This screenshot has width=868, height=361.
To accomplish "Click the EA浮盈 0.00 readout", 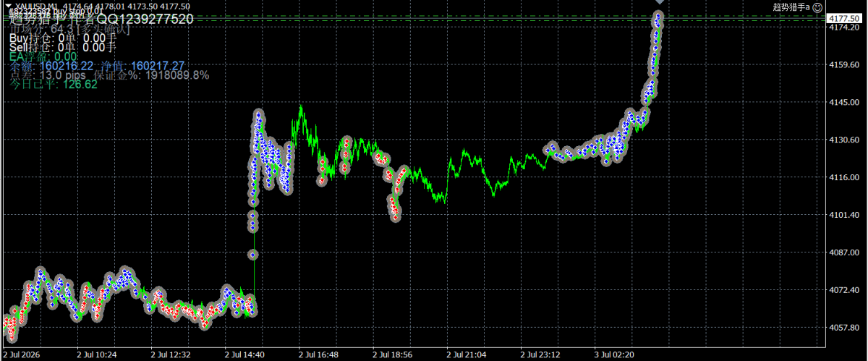I will coord(43,56).
